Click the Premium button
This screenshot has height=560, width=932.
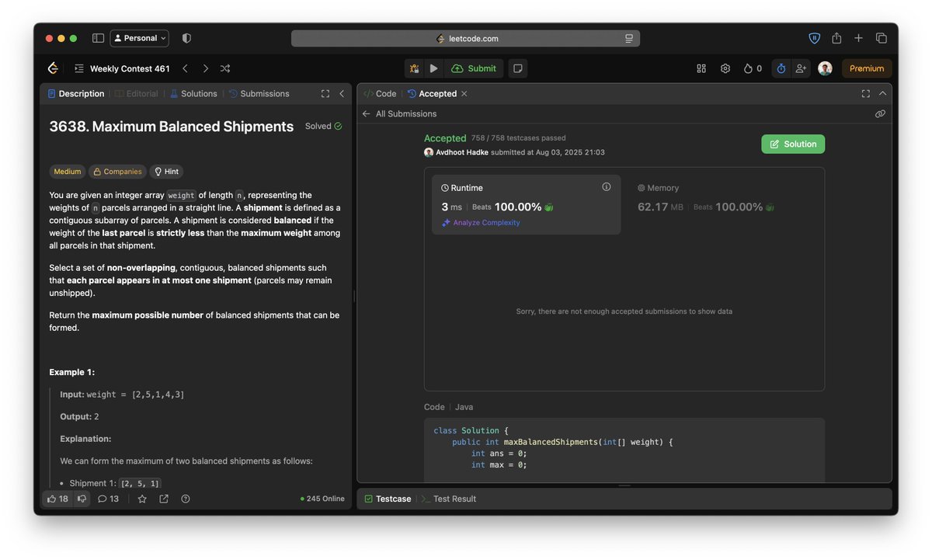[x=867, y=68]
